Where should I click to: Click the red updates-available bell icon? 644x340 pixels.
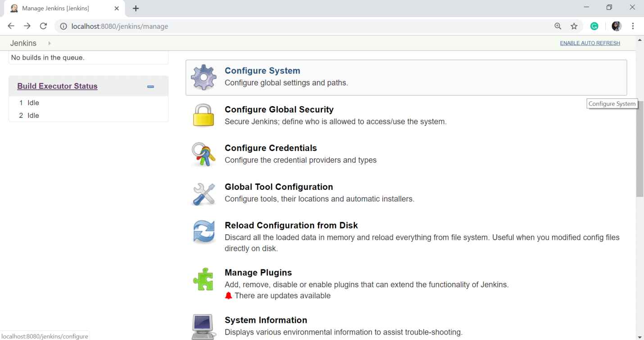[228, 295]
